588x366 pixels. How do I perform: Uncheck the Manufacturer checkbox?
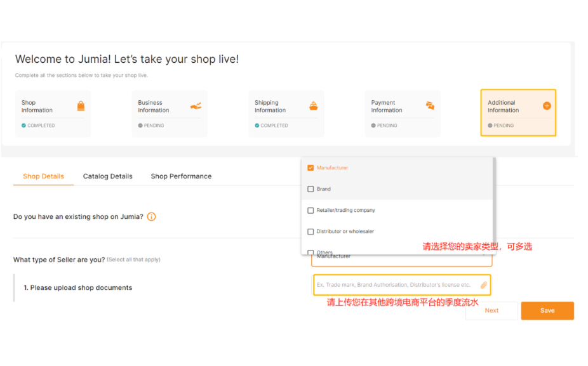pyautogui.click(x=311, y=168)
